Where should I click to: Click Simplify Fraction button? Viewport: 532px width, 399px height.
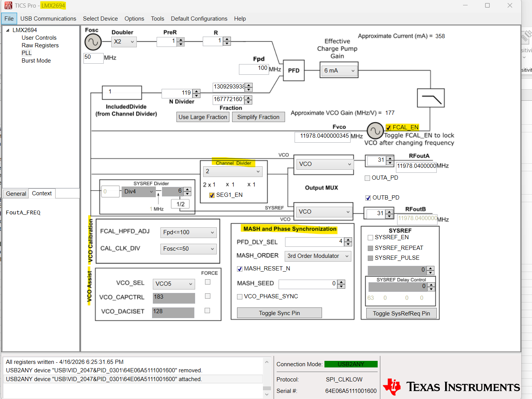click(258, 117)
